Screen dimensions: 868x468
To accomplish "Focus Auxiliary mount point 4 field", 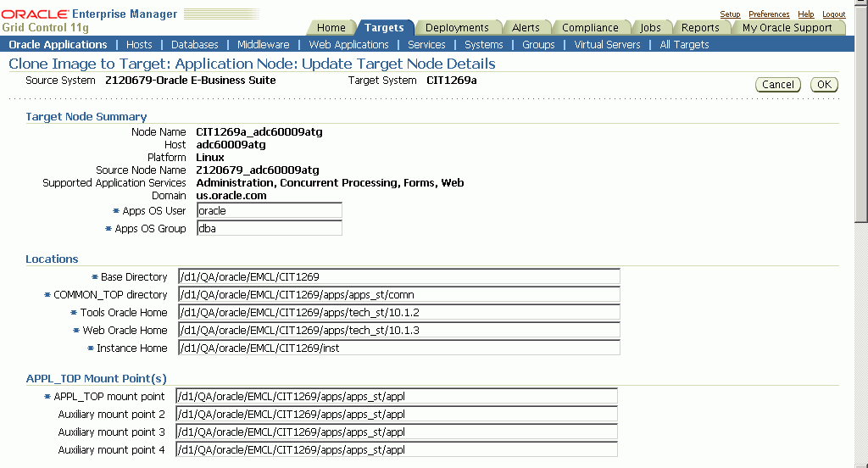I will (397, 449).
